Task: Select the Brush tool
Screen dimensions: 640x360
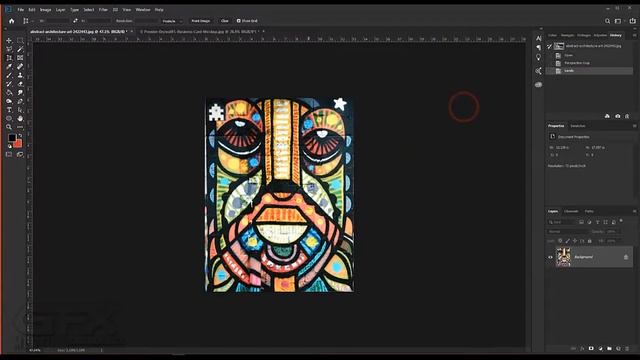Action: tap(9, 75)
